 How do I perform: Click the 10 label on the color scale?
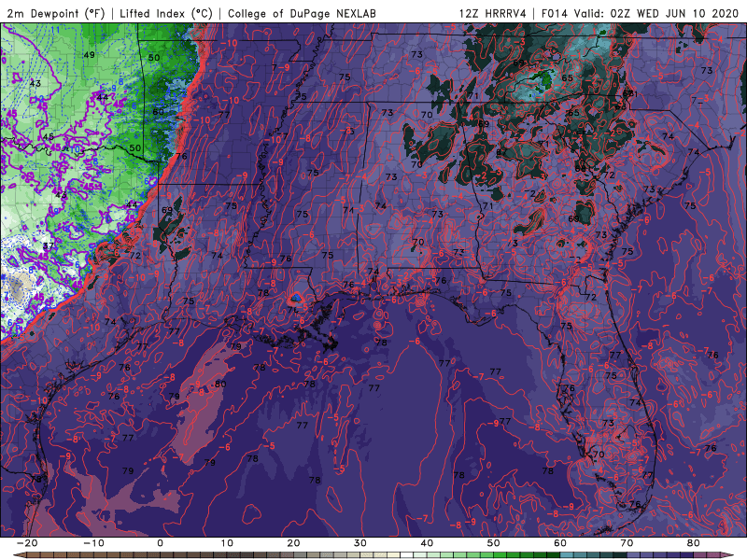coord(227,543)
